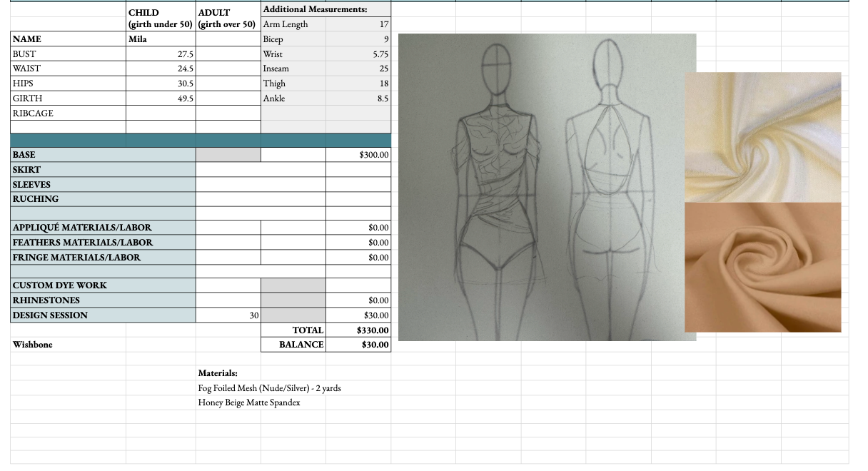This screenshot has height=471, width=868.
Task: Click the DESIGN SESSION amount $30.00
Action: 358,315
